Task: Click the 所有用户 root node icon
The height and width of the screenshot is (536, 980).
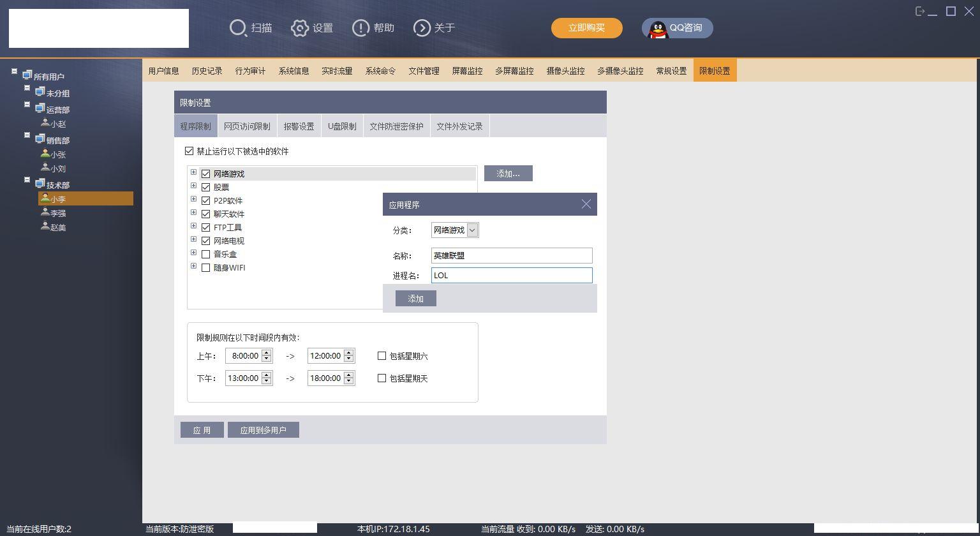Action: (26, 75)
